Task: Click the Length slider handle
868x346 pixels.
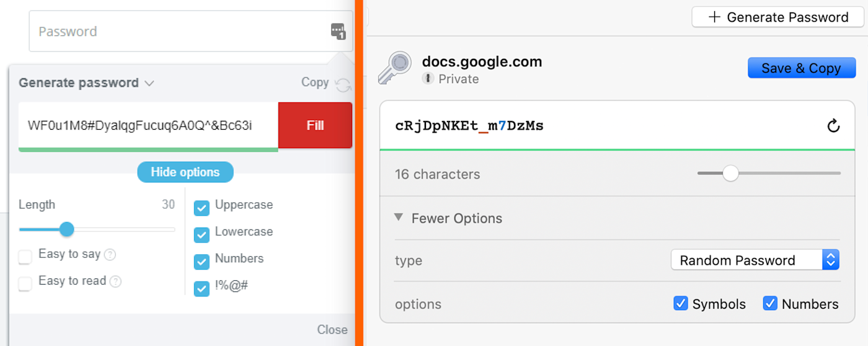Action: (66, 229)
